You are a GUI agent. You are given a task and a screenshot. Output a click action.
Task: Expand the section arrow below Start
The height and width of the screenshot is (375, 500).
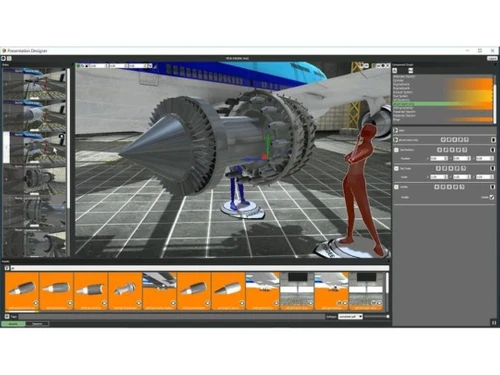pos(396,140)
